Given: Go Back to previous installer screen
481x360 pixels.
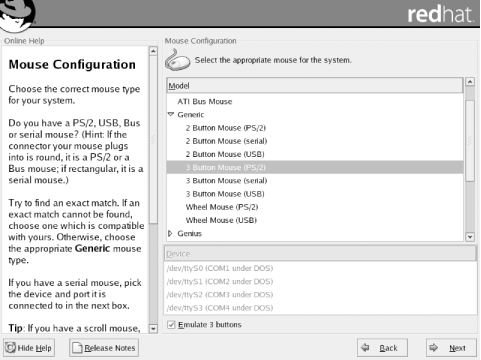Looking at the screenshot, I should [x=382, y=348].
